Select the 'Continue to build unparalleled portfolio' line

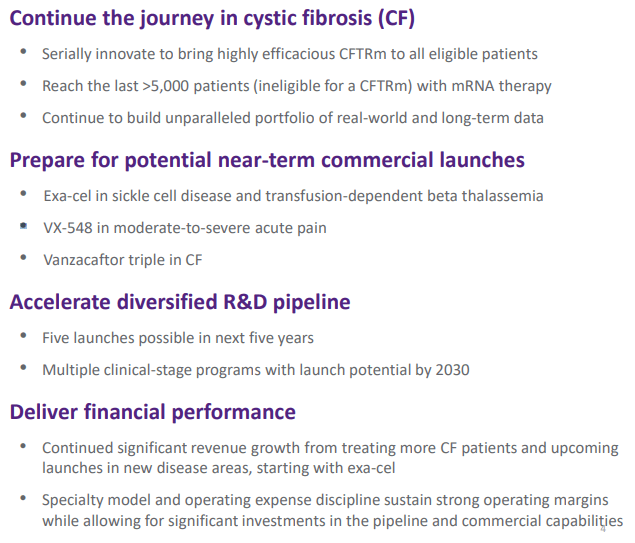pos(292,118)
